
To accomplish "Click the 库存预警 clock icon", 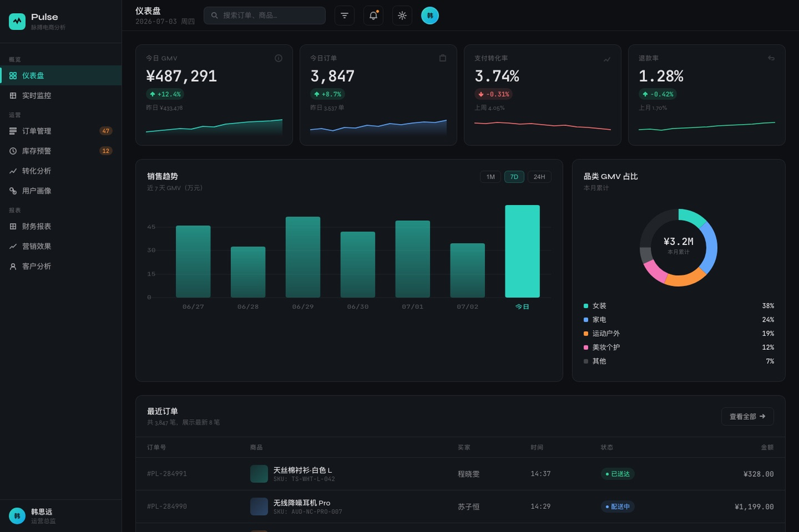I will [13, 151].
